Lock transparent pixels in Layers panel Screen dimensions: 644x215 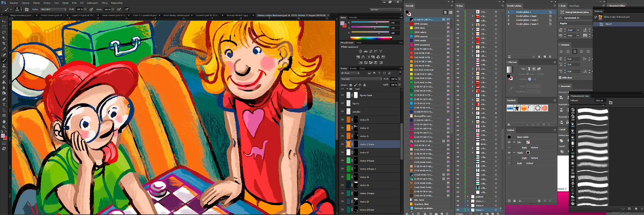[351, 85]
